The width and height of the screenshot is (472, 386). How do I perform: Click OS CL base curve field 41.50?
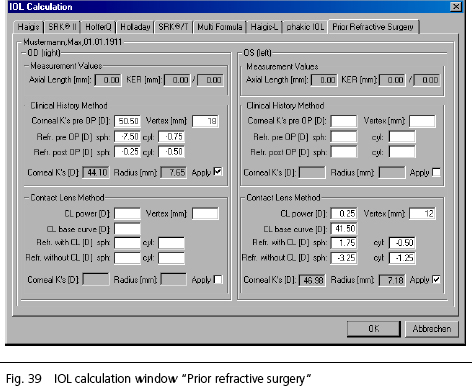(x=344, y=229)
